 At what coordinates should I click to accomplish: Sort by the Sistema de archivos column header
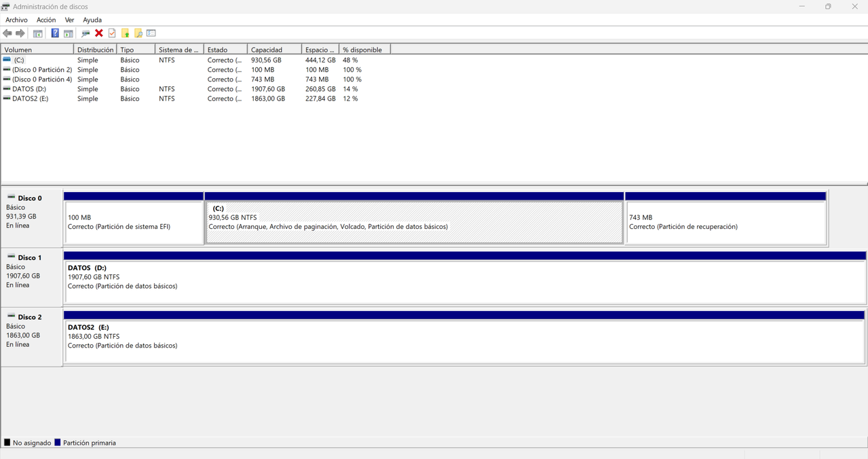179,50
